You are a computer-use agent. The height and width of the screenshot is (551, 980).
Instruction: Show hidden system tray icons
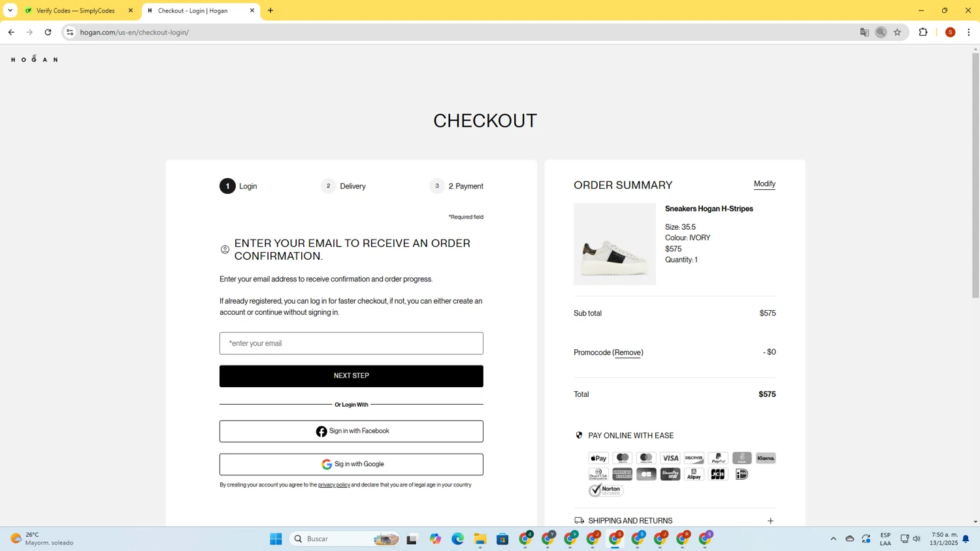833,539
